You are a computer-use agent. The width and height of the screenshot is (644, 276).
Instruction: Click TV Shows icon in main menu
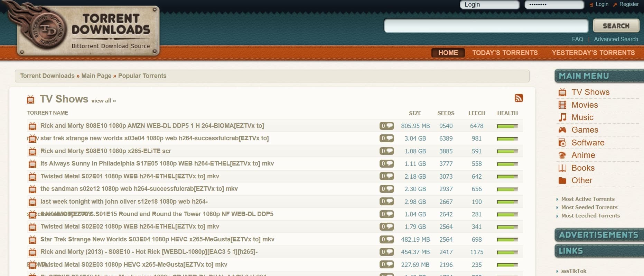click(562, 92)
